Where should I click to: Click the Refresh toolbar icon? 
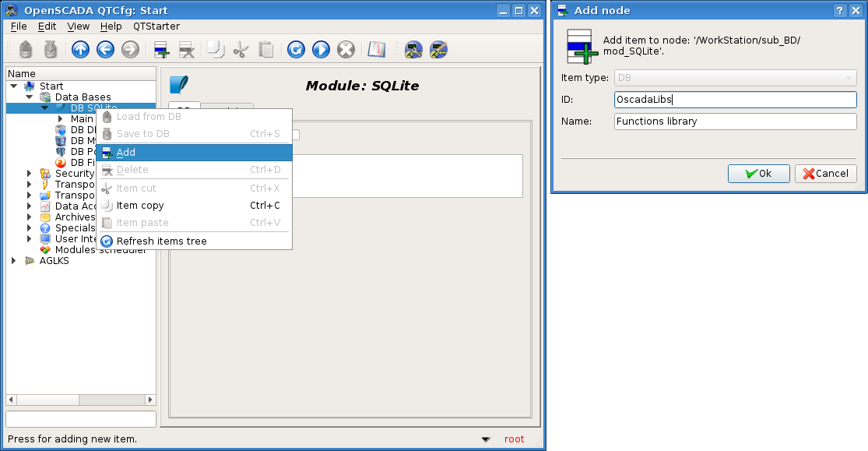point(296,50)
